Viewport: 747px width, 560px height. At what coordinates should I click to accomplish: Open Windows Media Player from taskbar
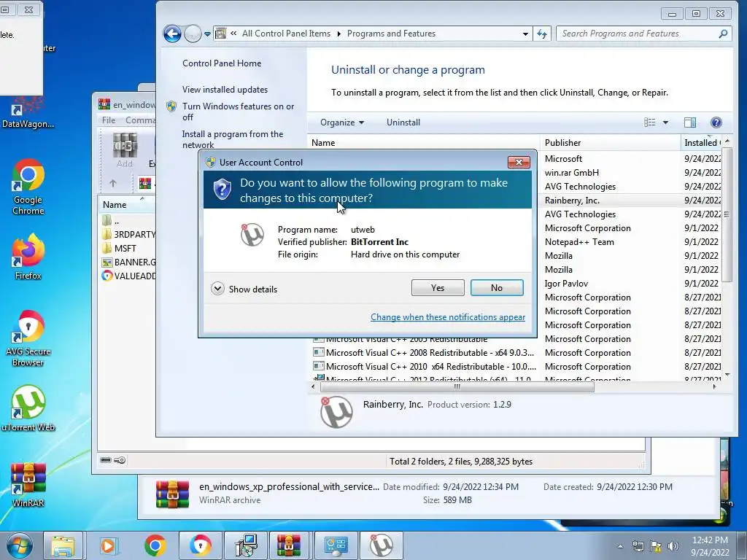coord(108,545)
